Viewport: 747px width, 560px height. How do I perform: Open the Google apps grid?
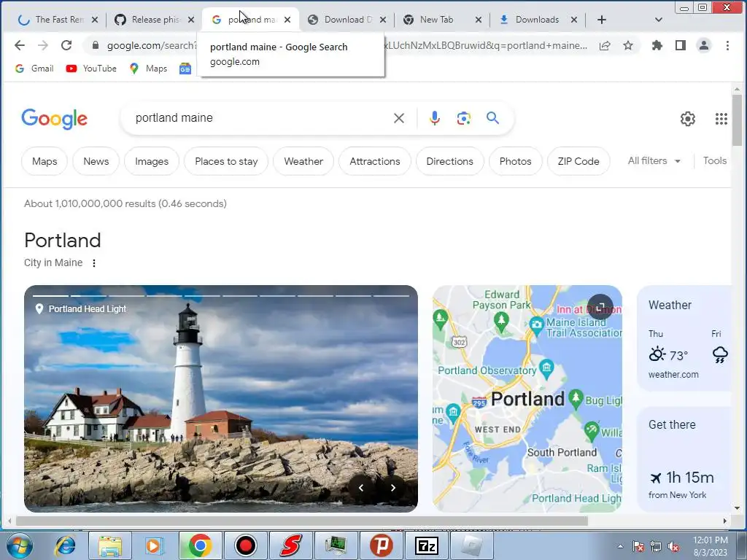click(721, 119)
